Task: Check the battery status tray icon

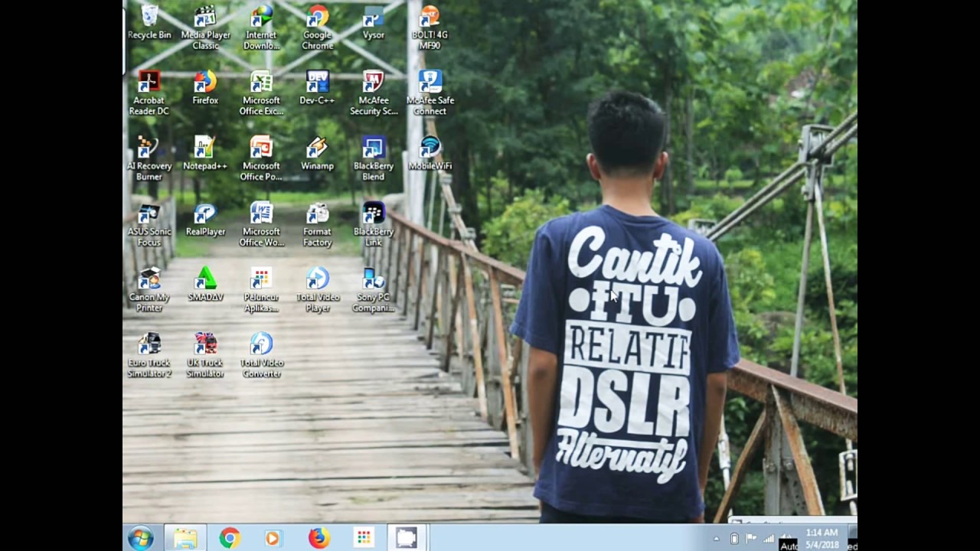Action: 734,539
